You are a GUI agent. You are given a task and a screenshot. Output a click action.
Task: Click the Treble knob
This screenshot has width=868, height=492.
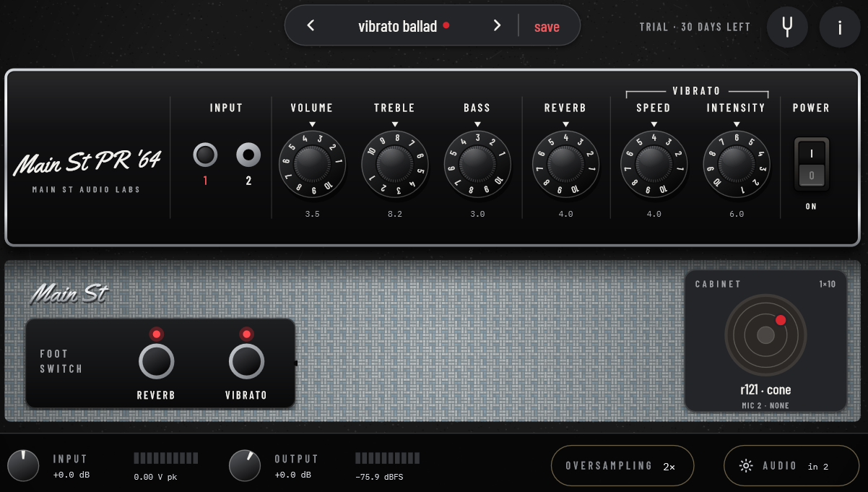[394, 164]
